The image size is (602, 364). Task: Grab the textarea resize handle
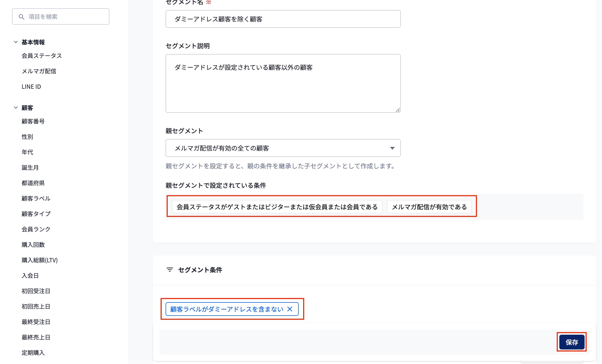(x=398, y=110)
